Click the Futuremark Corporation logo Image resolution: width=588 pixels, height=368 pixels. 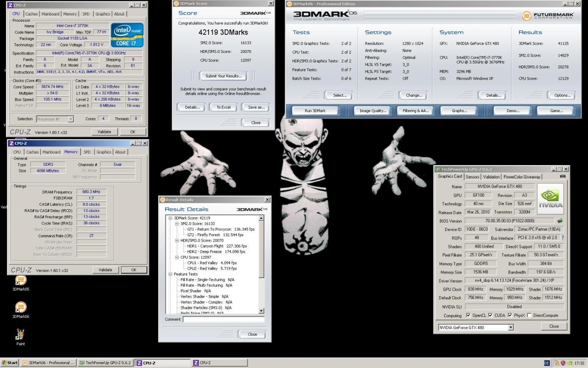point(548,16)
